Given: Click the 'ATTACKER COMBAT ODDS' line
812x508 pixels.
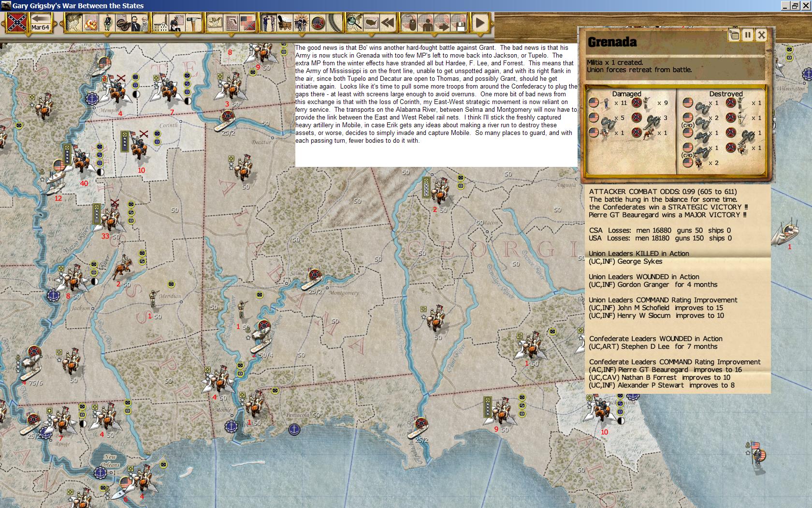Looking at the screenshot, I should [663, 192].
